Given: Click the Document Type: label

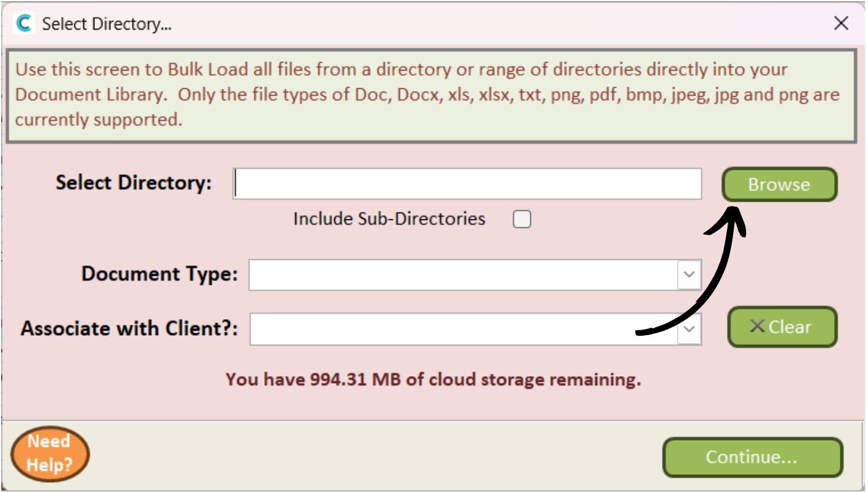Looking at the screenshot, I should (x=159, y=274).
